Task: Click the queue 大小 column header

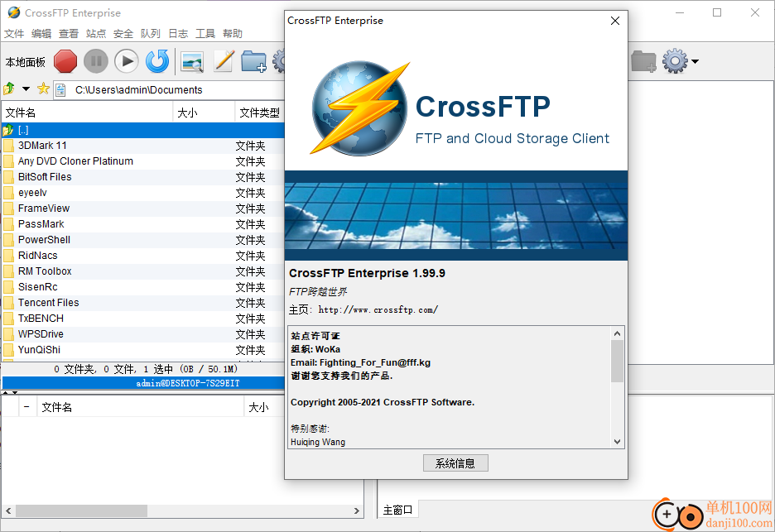Action: click(264, 407)
